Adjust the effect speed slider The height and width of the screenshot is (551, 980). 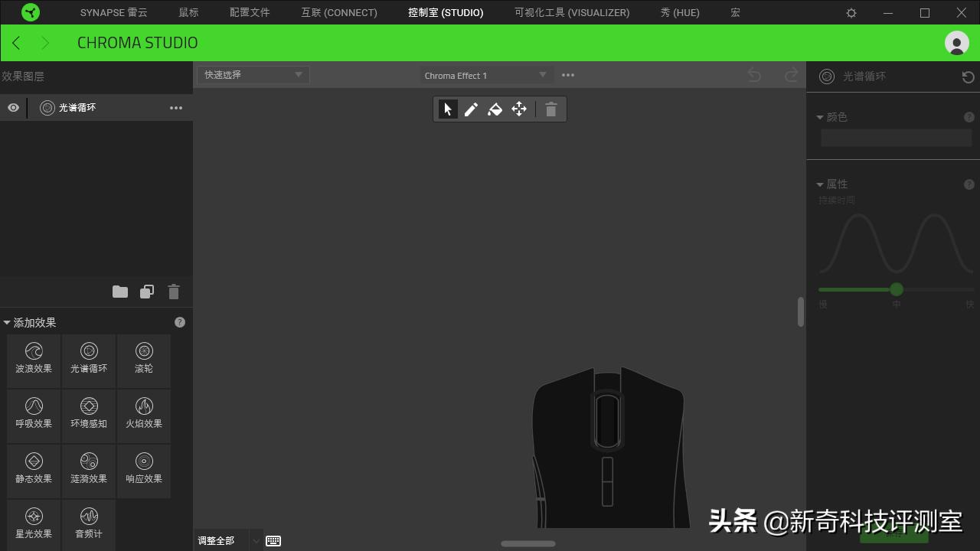click(x=896, y=289)
